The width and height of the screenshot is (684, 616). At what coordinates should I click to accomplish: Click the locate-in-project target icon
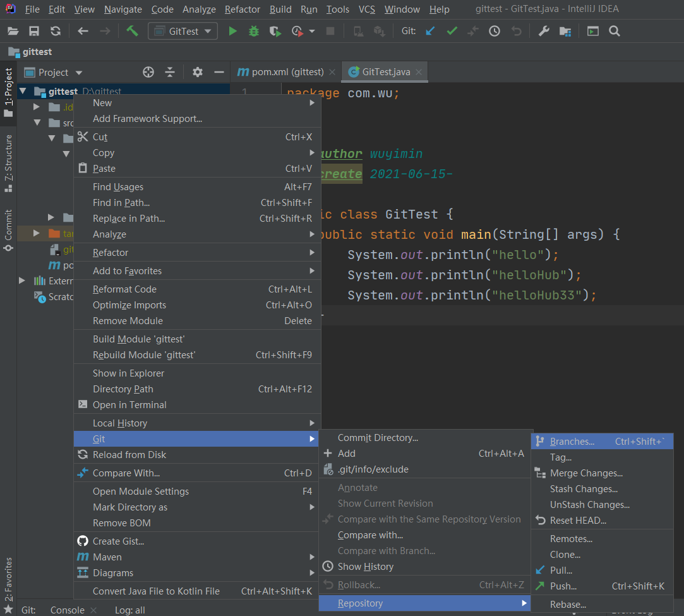click(x=148, y=72)
